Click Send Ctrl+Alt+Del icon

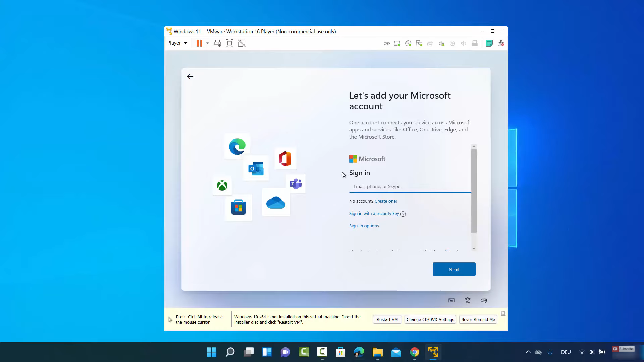pyautogui.click(x=217, y=43)
